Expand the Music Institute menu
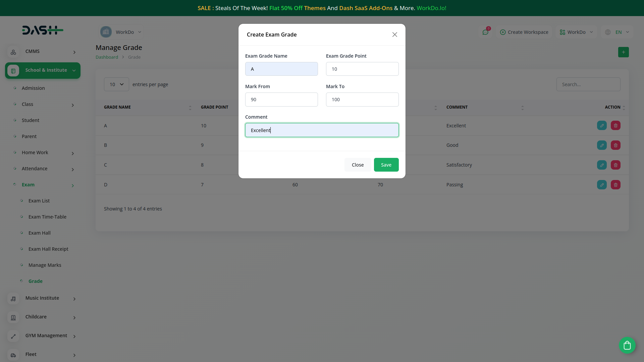The height and width of the screenshot is (362, 644). pos(42,298)
